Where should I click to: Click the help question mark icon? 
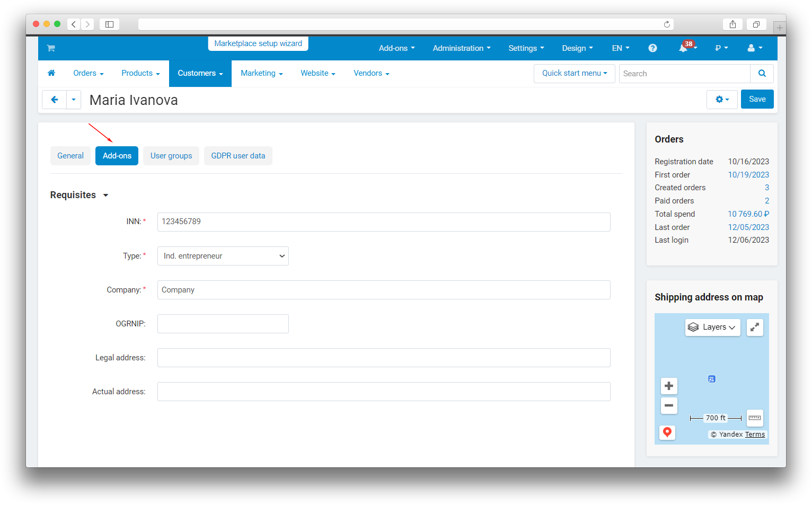(x=652, y=48)
